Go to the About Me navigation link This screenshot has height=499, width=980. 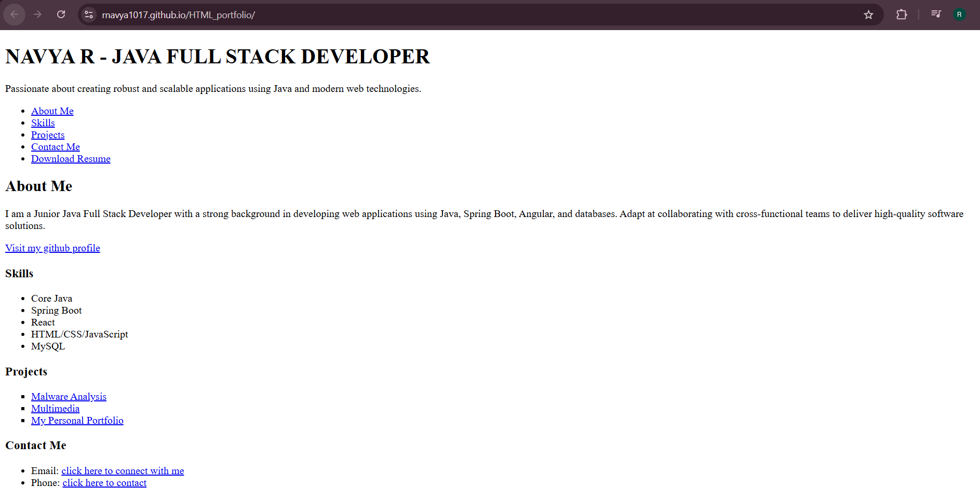(52, 111)
